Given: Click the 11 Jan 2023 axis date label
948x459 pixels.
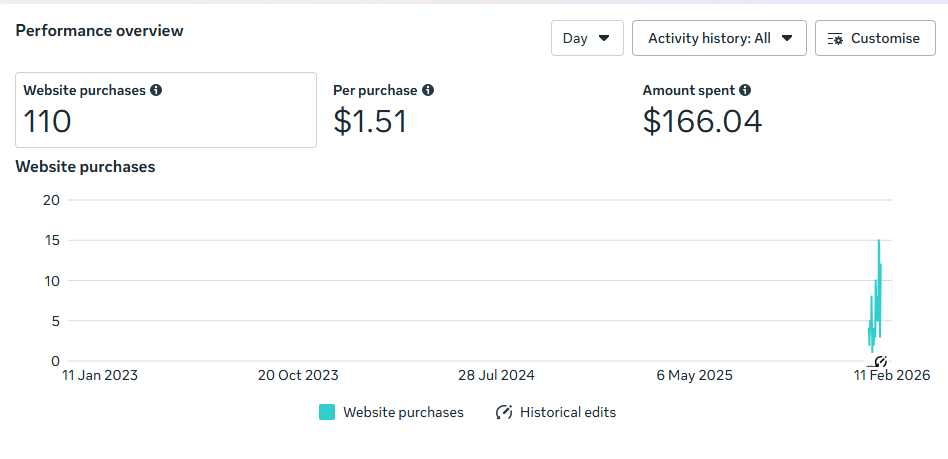Looking at the screenshot, I should pyautogui.click(x=100, y=376).
